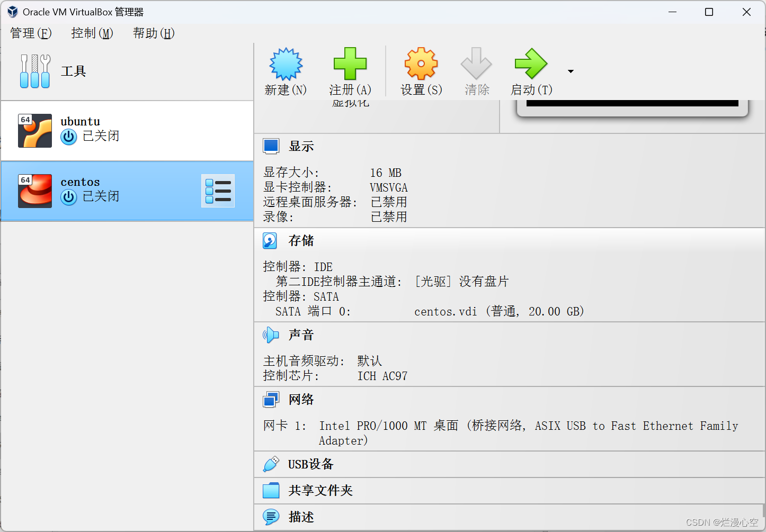The width and height of the screenshot is (766, 532).
Task: Click the 新建(N) new VM icon
Action: (286, 64)
